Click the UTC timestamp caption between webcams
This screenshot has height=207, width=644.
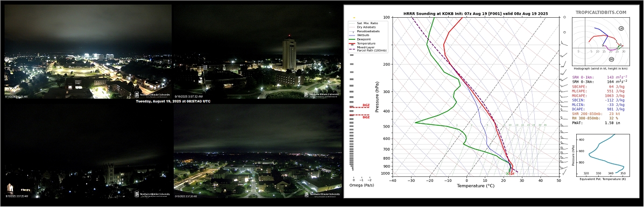173,101
